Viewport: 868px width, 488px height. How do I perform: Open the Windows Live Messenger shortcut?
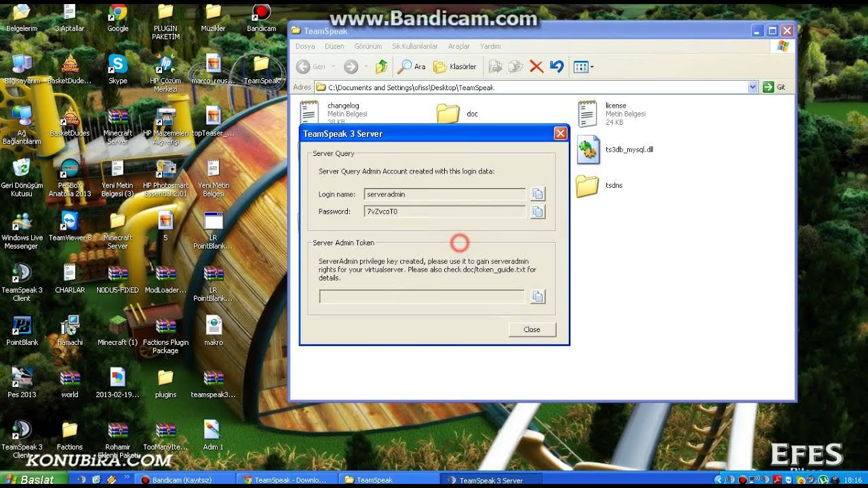[x=22, y=230]
